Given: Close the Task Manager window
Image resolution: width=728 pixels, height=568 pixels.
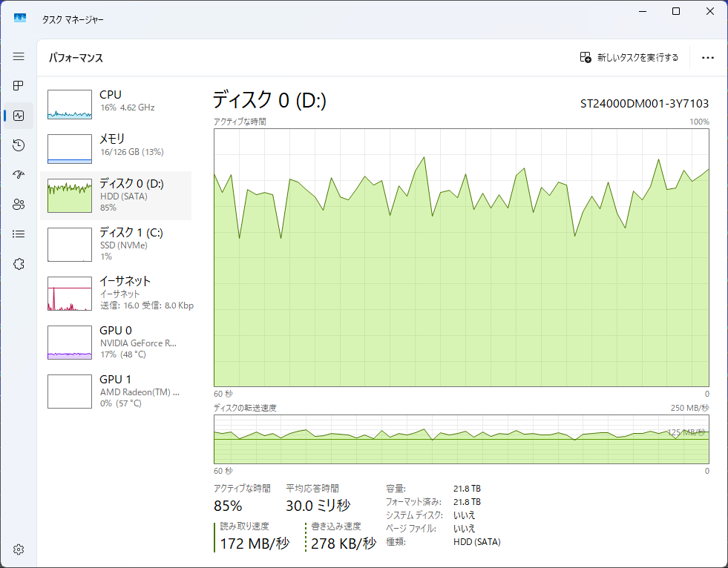Looking at the screenshot, I should (x=710, y=11).
